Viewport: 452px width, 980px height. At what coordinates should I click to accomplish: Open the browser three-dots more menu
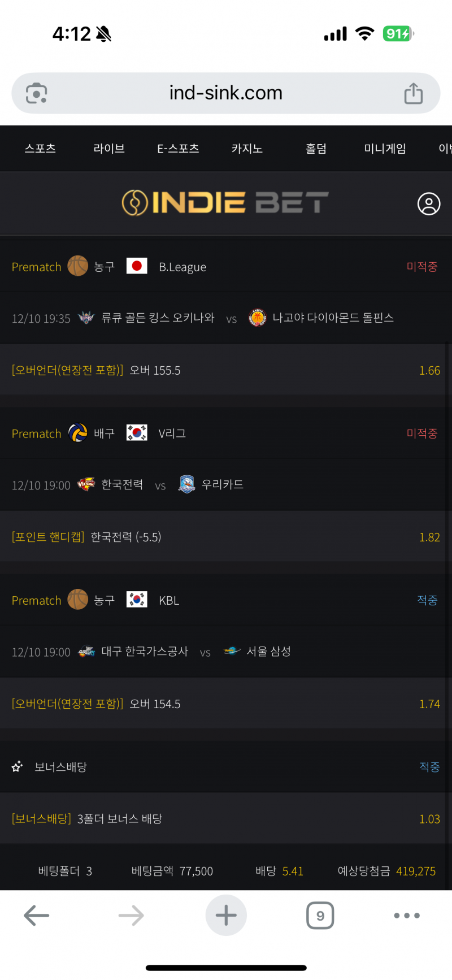coord(407,916)
